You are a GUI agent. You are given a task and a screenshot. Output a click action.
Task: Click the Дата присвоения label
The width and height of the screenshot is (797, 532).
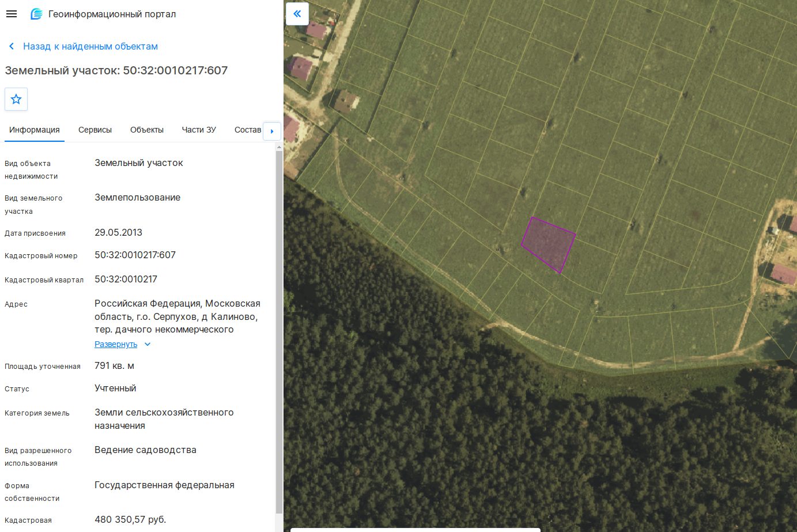pos(35,233)
